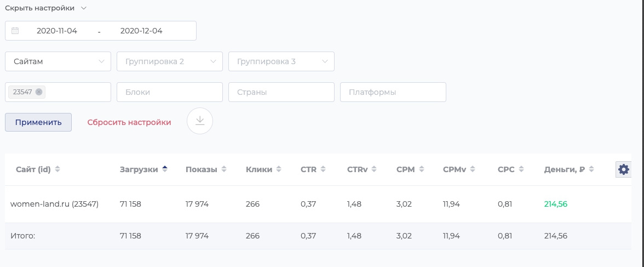Click the calendar icon in date field

(x=15, y=31)
